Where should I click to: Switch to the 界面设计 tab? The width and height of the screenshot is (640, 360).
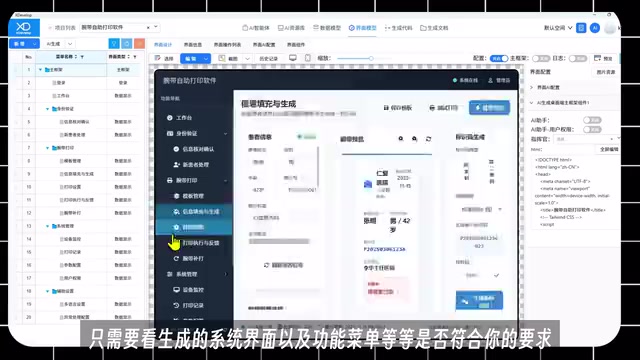[x=163, y=44]
